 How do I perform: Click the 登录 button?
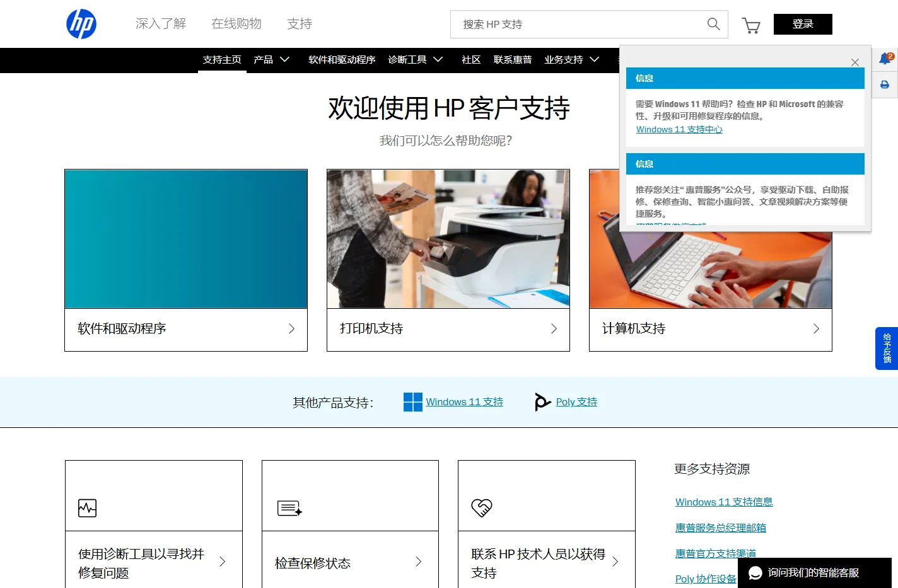[803, 24]
